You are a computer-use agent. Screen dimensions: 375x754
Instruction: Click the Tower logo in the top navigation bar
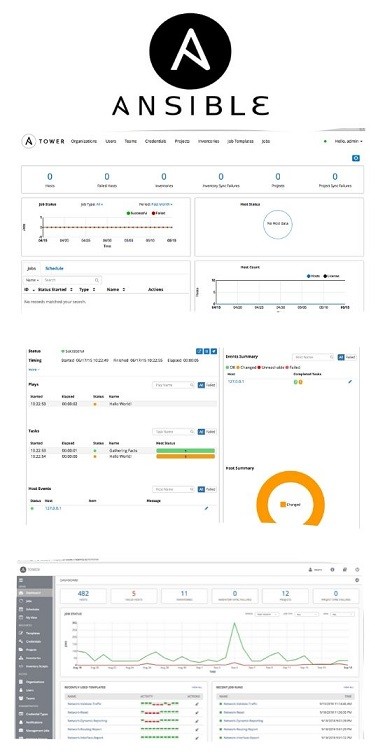43,141
